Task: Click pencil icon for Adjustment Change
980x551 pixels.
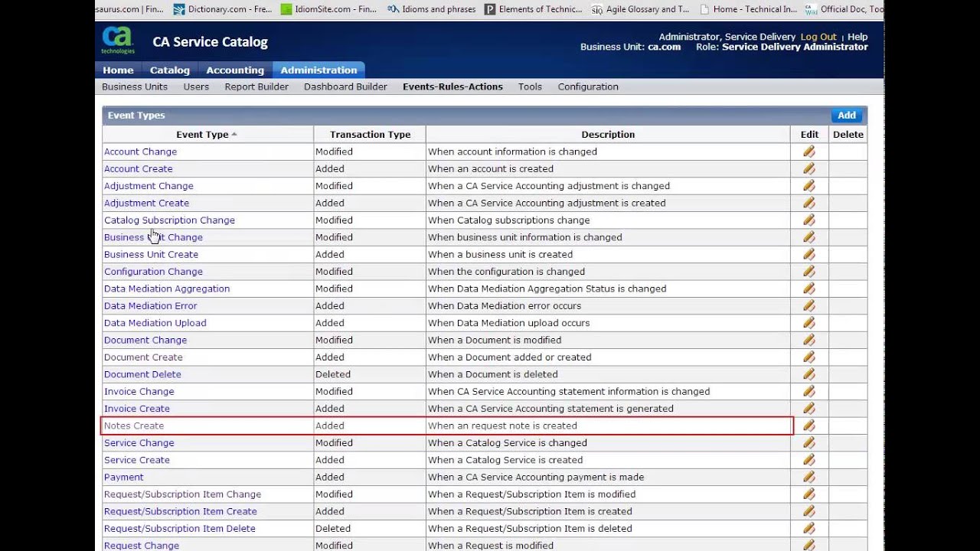Action: pos(808,186)
